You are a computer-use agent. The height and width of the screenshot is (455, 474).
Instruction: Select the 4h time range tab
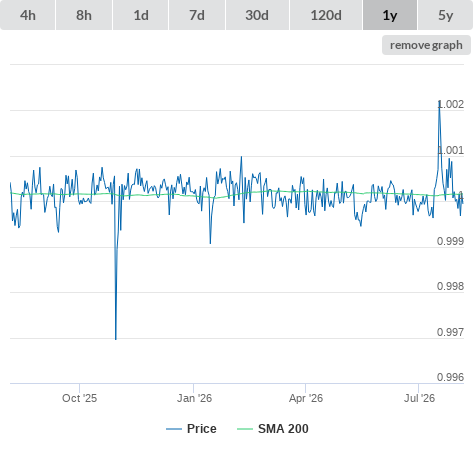point(28,15)
